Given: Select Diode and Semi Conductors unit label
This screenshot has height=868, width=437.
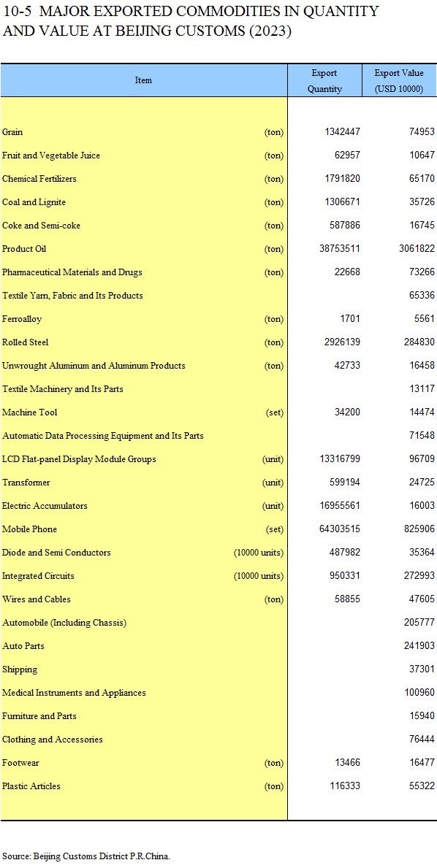Looking at the screenshot, I should click(x=259, y=553).
